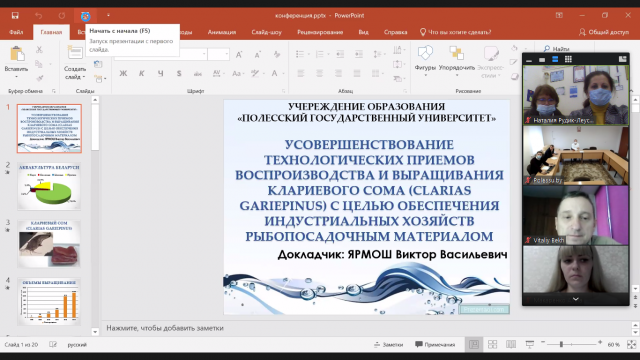
Task: Open Примечания comments pane
Action: tap(435, 344)
